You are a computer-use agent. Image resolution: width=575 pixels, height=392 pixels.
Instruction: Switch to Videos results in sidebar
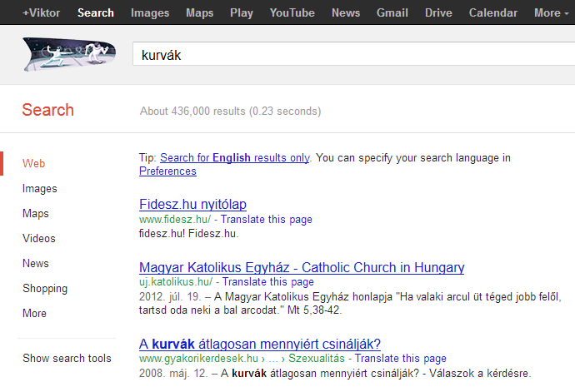[39, 239]
